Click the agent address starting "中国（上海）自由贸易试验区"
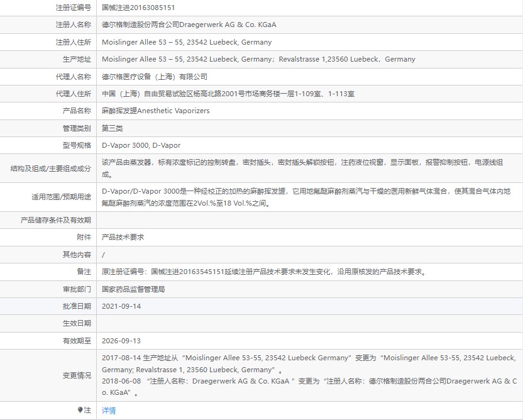This screenshot has height=420, width=523. (x=228, y=94)
